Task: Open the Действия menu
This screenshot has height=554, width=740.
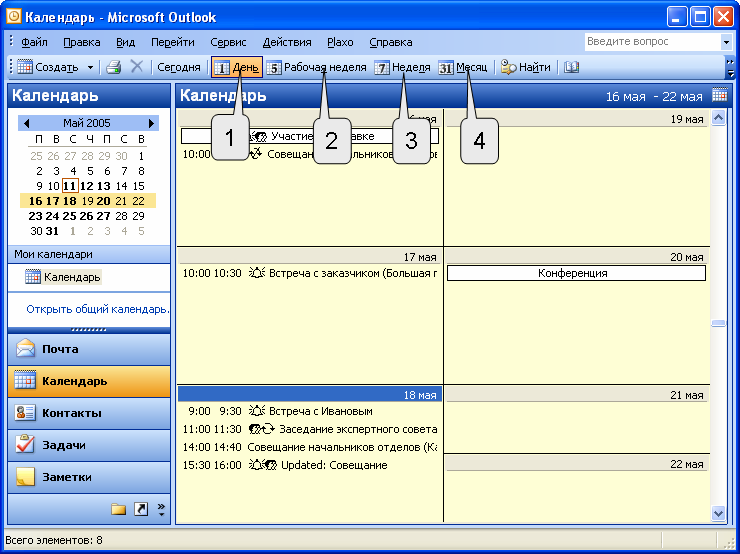Action: coord(287,42)
